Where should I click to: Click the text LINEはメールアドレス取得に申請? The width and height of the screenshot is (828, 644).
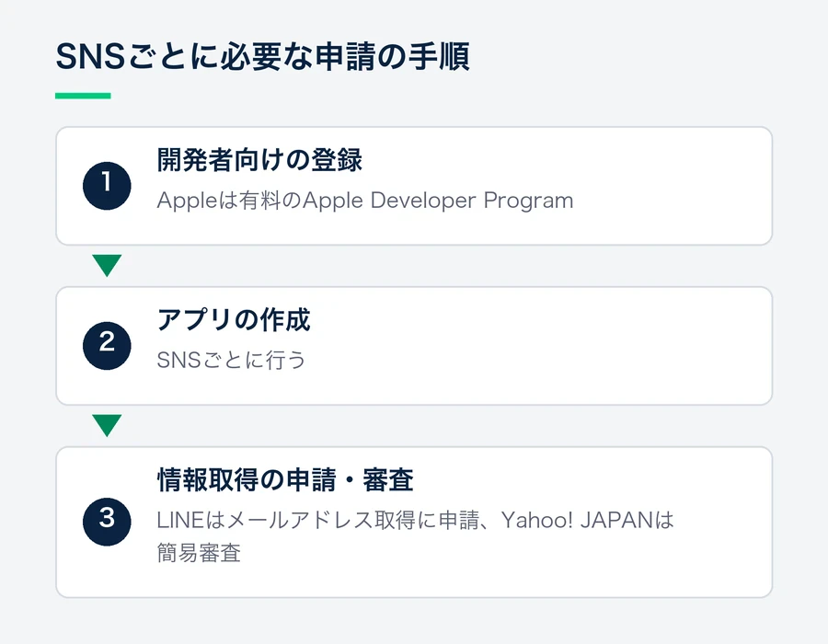pos(318,521)
